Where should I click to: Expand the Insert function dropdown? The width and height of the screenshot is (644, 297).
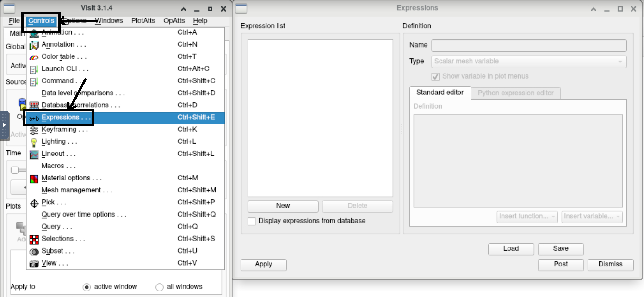(x=528, y=217)
